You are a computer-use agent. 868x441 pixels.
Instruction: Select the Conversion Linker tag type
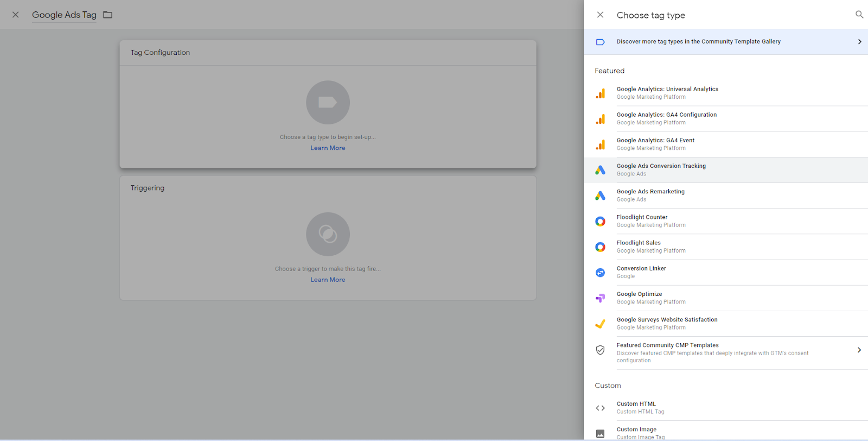(726, 272)
